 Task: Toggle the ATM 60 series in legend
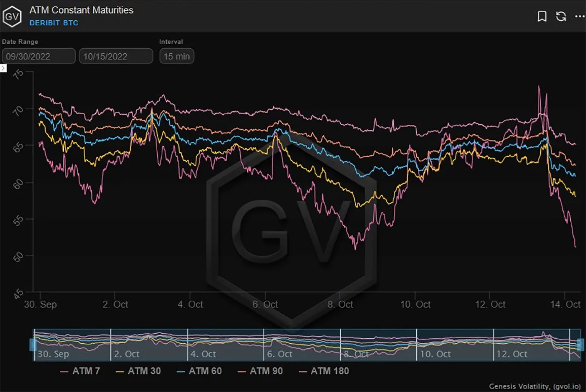coord(199,371)
